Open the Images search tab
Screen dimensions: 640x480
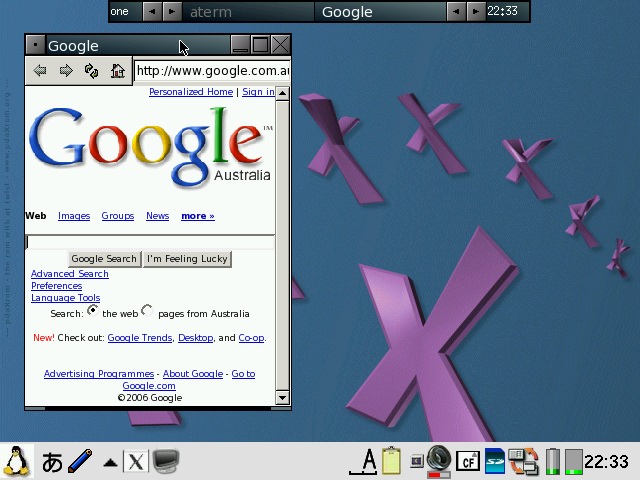pos(74,216)
